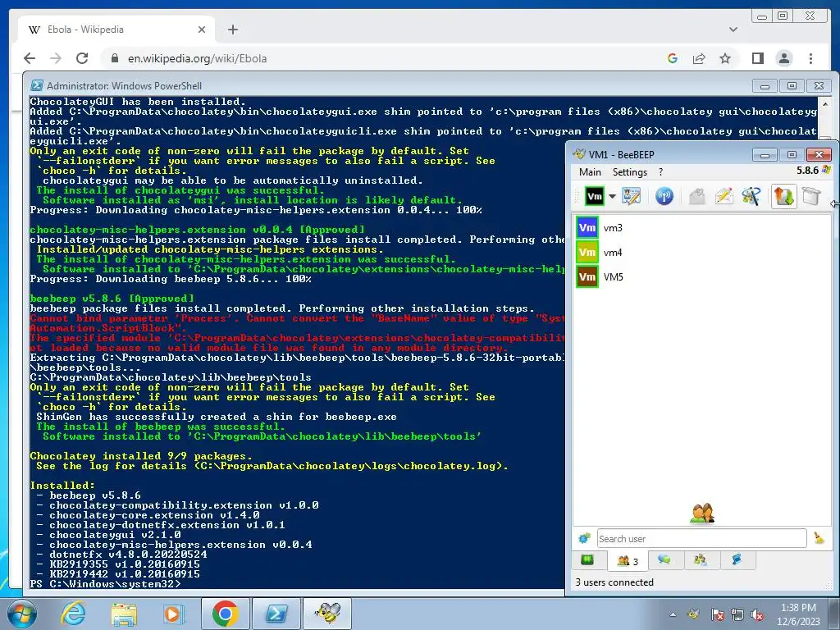The image size is (840, 630).
Task: Click the Chrome forward arrow
Action: coord(56,58)
